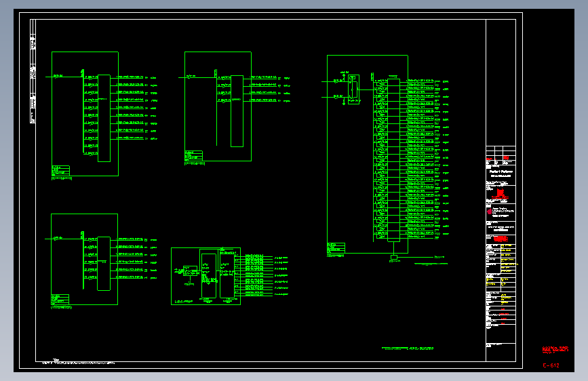
Task: Select the small schematic with two inner tall blocks
Action: pos(205,276)
